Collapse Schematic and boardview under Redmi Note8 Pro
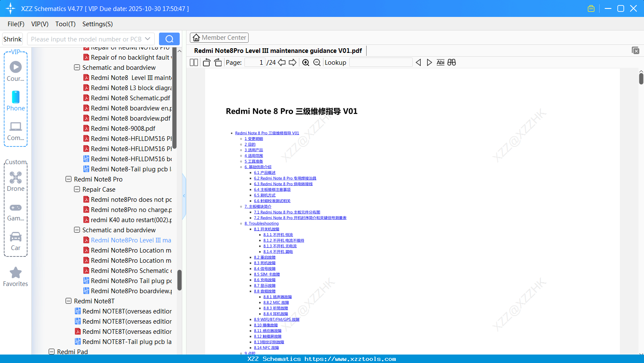Image resolution: width=644 pixels, height=363 pixels. 77,230
